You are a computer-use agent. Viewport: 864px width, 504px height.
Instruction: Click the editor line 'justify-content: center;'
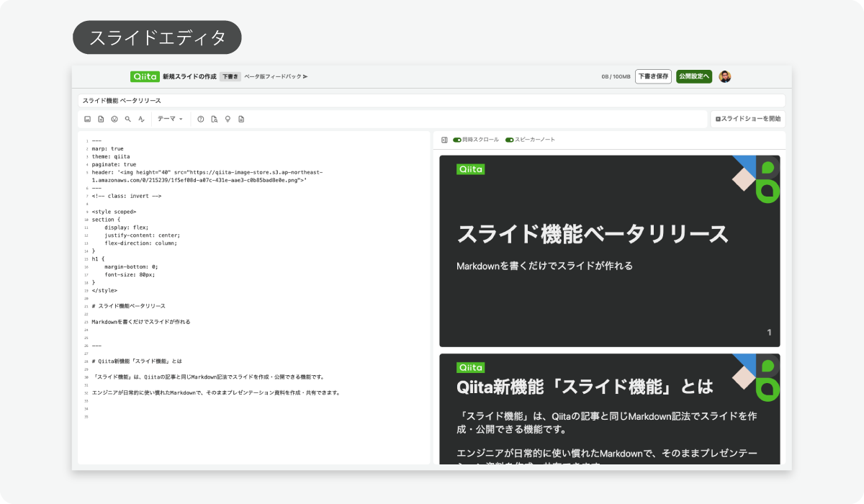pos(142,235)
